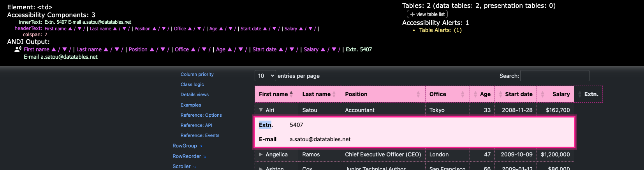Click the 5407 extension value
644x170 pixels.
coord(296,125)
